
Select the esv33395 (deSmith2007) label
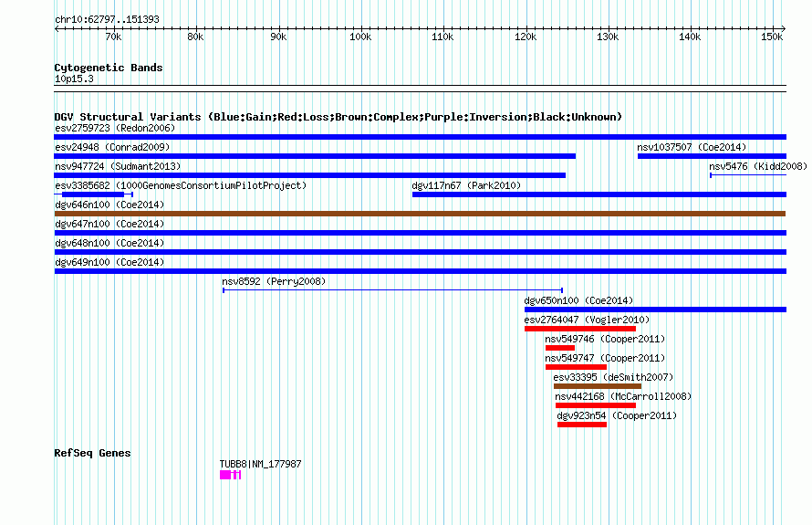pyautogui.click(x=614, y=377)
